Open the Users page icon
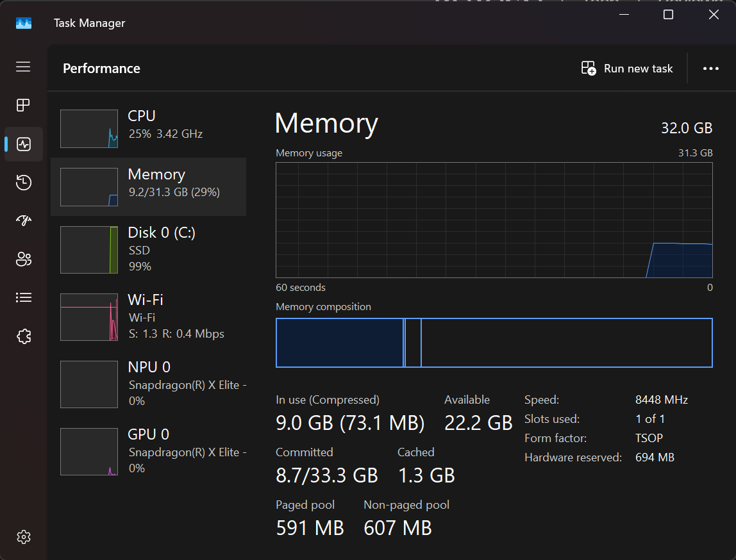 click(24, 259)
